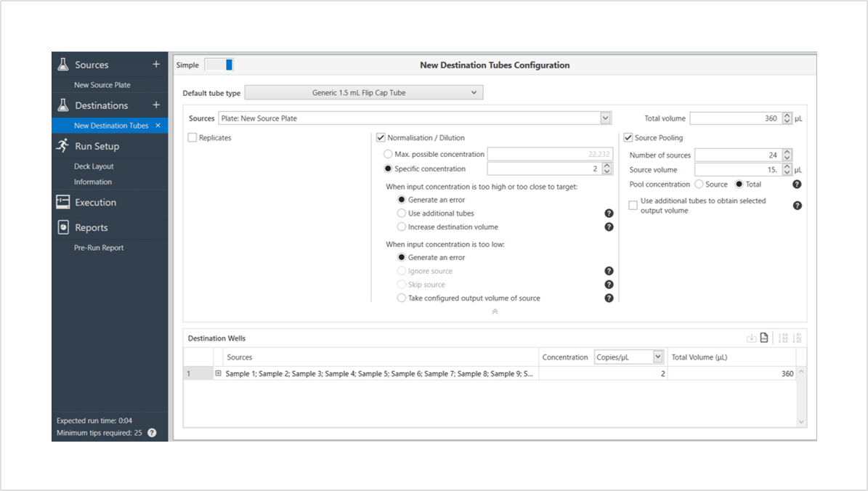Screen dimensions: 868x491
Task: Go to the Pre-Run Report
Action: click(99, 248)
